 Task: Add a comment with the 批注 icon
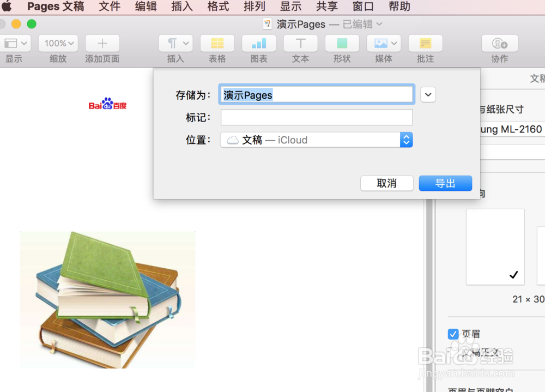tap(425, 43)
